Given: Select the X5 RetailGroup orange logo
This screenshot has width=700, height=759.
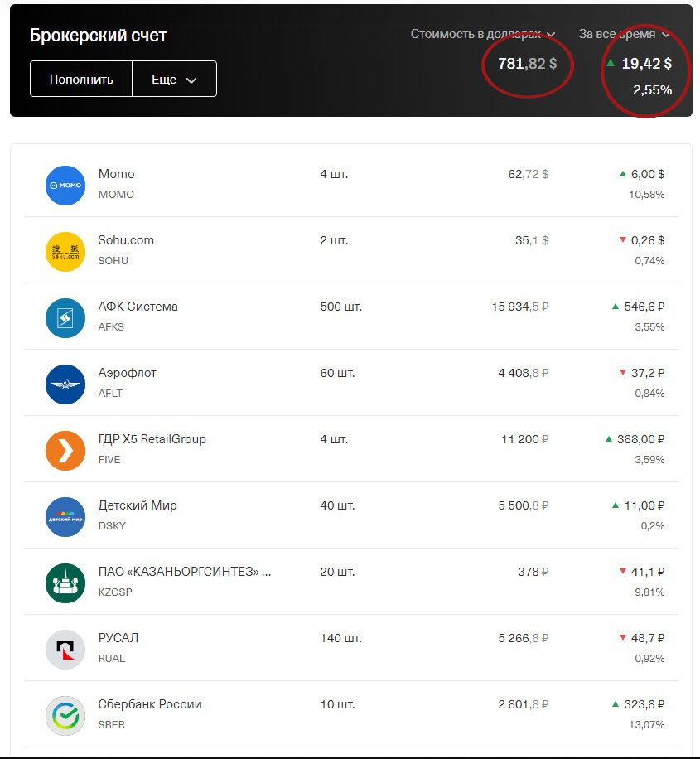Looking at the screenshot, I should (x=65, y=451).
